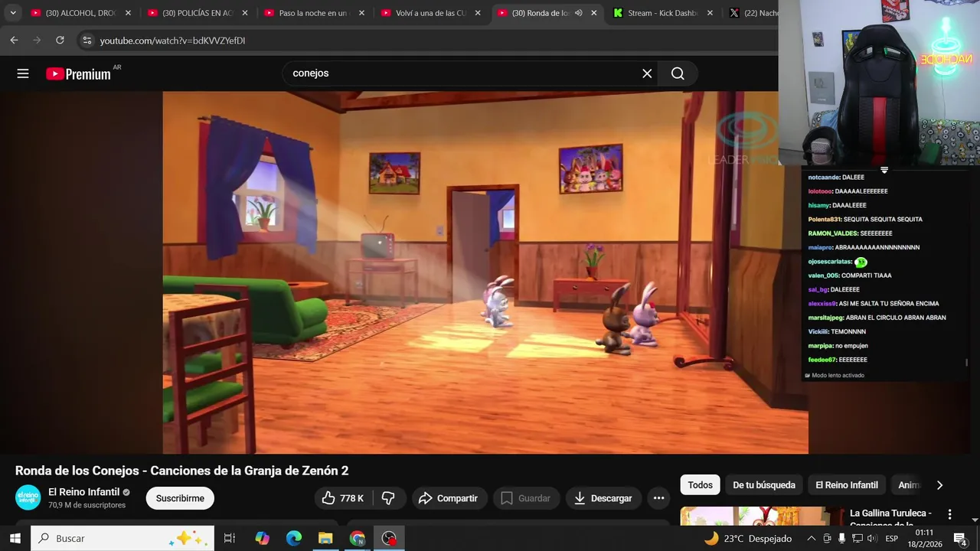Click the video player area
This screenshot has height=551, width=980.
[x=485, y=272]
